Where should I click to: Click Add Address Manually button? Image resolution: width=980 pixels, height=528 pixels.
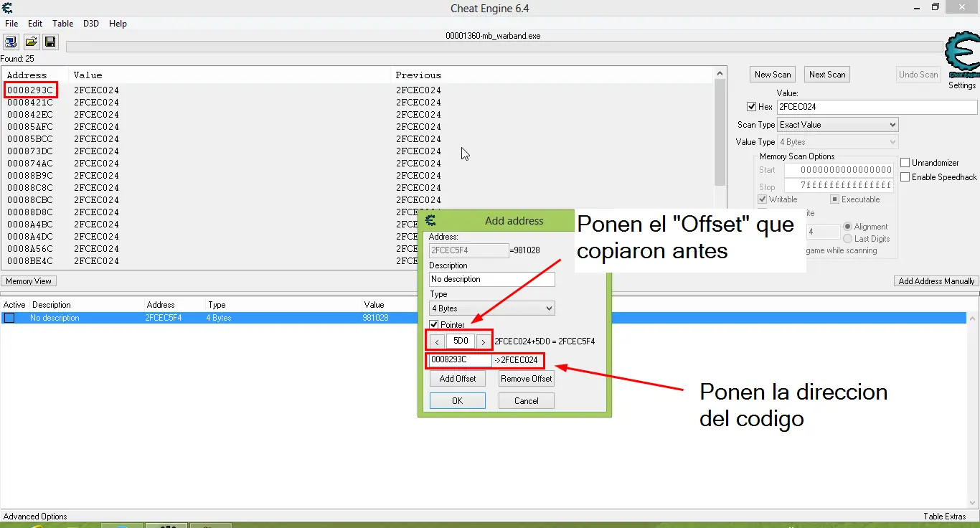click(936, 281)
